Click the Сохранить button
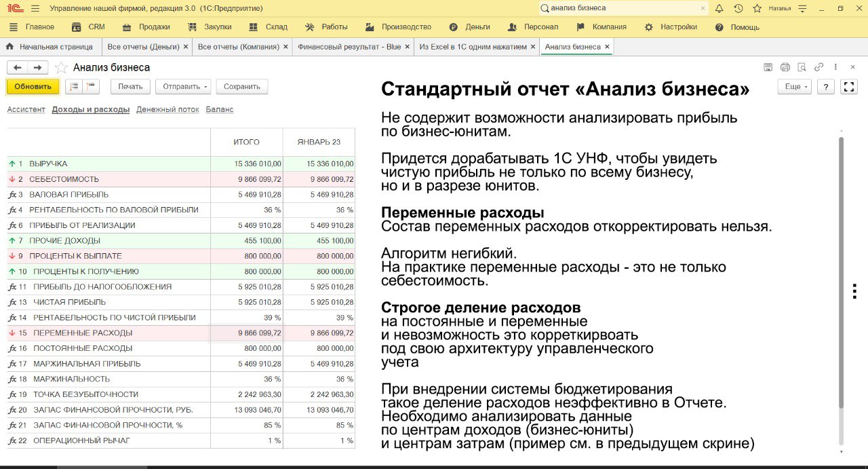This screenshot has height=469, width=868. (242, 86)
